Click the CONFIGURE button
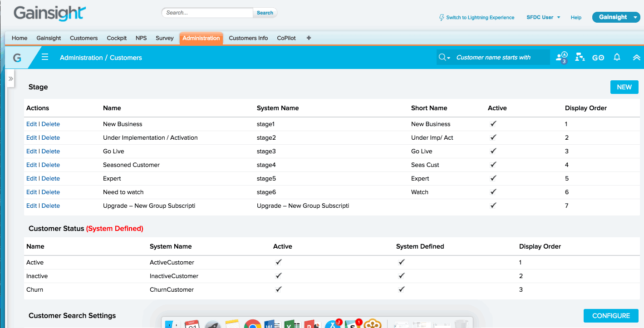 (611, 316)
